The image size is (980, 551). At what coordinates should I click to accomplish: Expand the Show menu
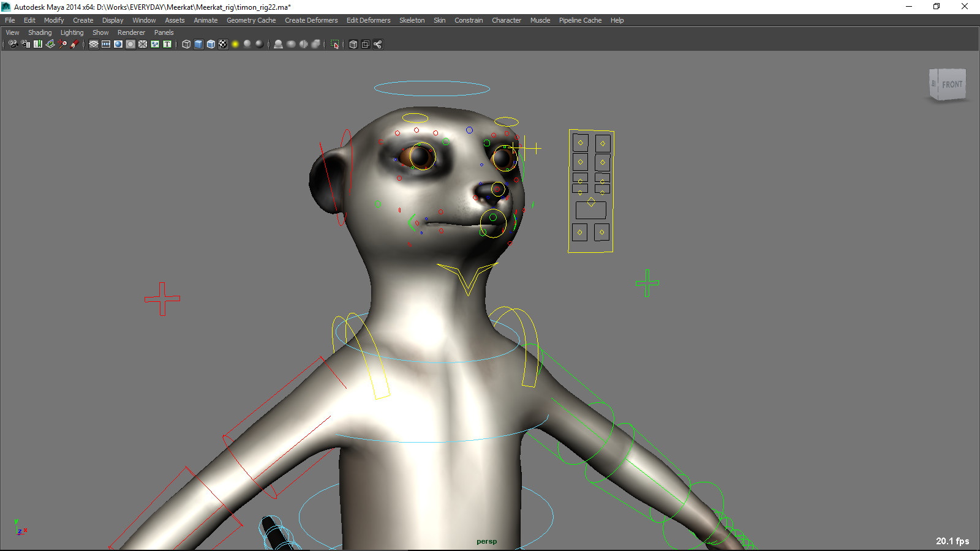(100, 32)
